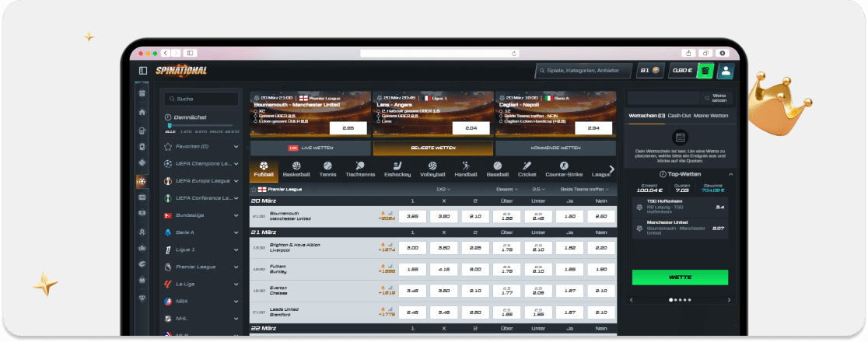The image size is (868, 342).
Task: Click the browser address bar
Action: [439, 53]
